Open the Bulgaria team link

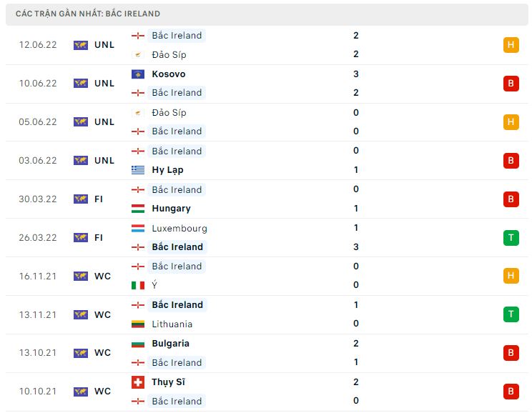click(x=170, y=344)
